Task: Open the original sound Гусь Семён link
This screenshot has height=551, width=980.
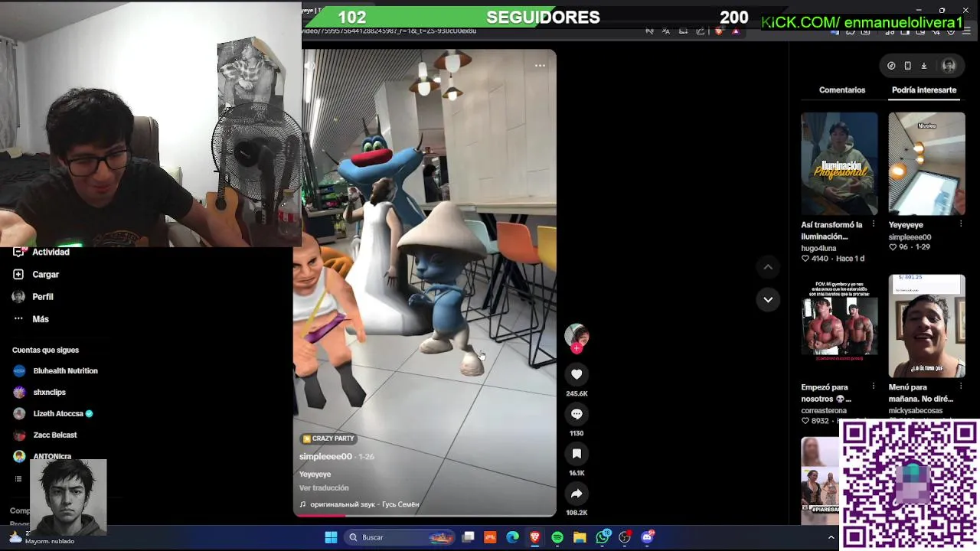Action: pos(359,504)
